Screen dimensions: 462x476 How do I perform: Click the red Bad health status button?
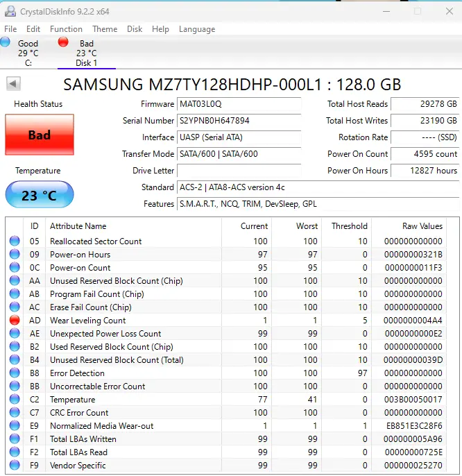point(40,135)
